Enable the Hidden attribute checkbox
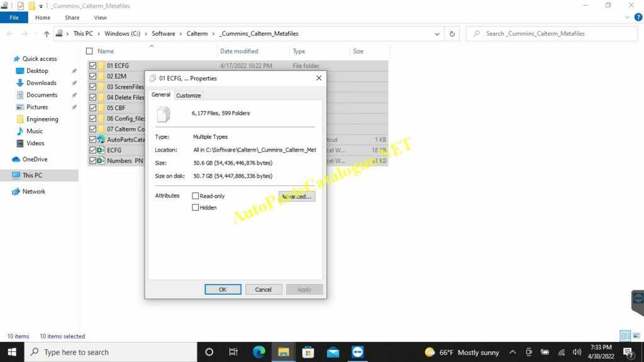The width and height of the screenshot is (644, 362). (x=196, y=207)
